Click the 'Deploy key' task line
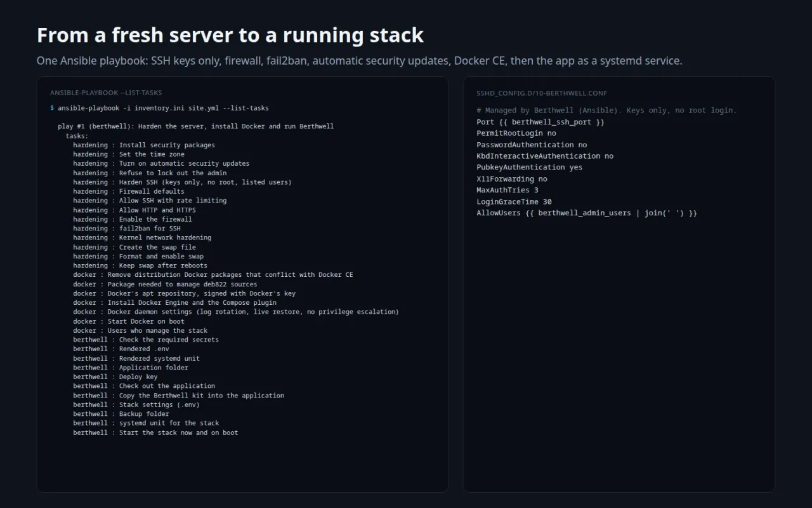Image resolution: width=812 pixels, height=508 pixels. 115,377
